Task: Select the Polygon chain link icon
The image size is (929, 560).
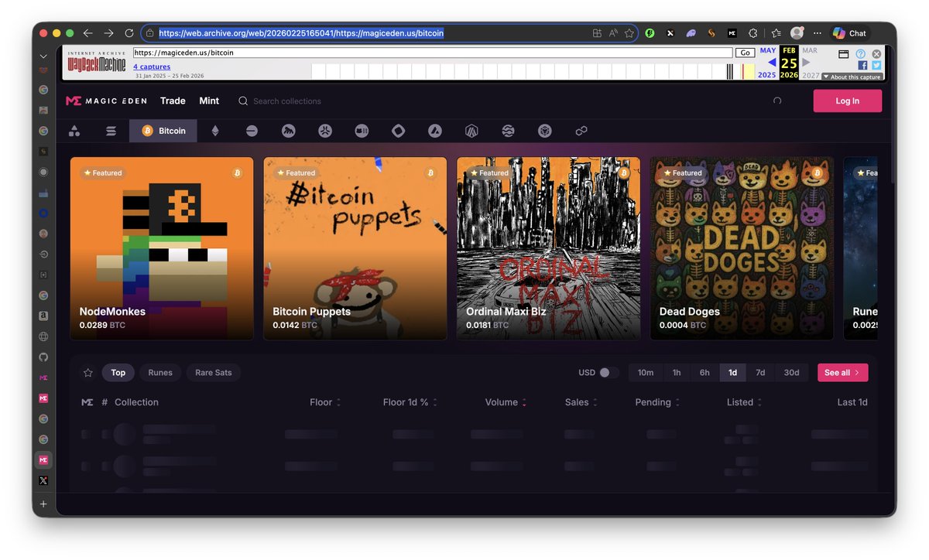Action: pyautogui.click(x=581, y=131)
